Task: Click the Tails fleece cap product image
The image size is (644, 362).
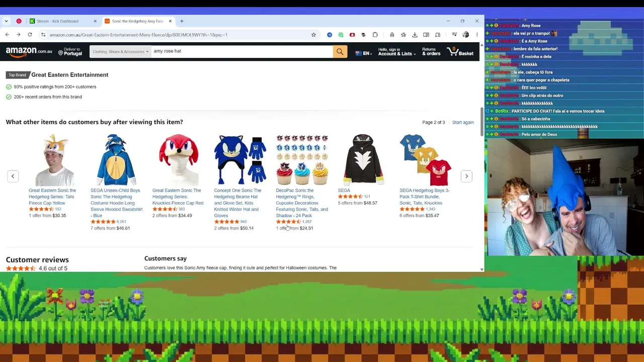Action: click(54, 160)
